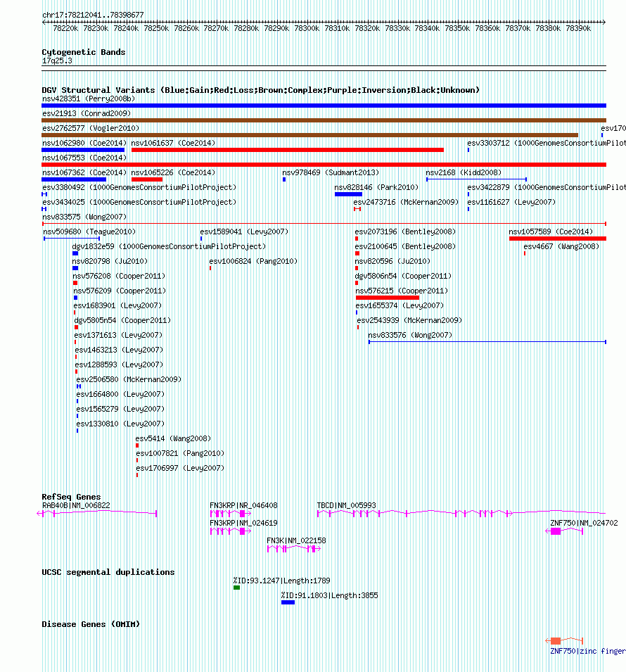
Task: Click the esv3434025 variant label
Action: (x=139, y=202)
